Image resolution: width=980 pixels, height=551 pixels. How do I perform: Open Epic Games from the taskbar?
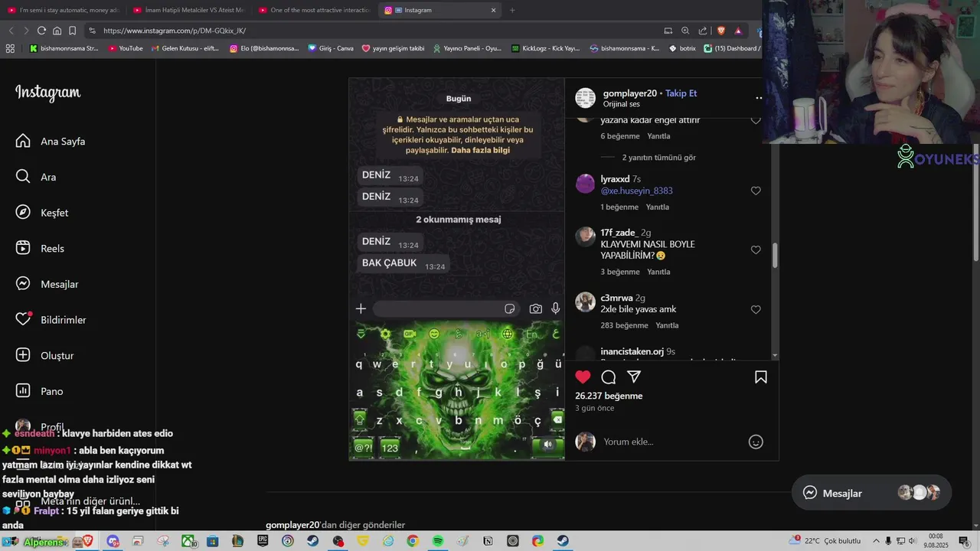pyautogui.click(x=263, y=541)
